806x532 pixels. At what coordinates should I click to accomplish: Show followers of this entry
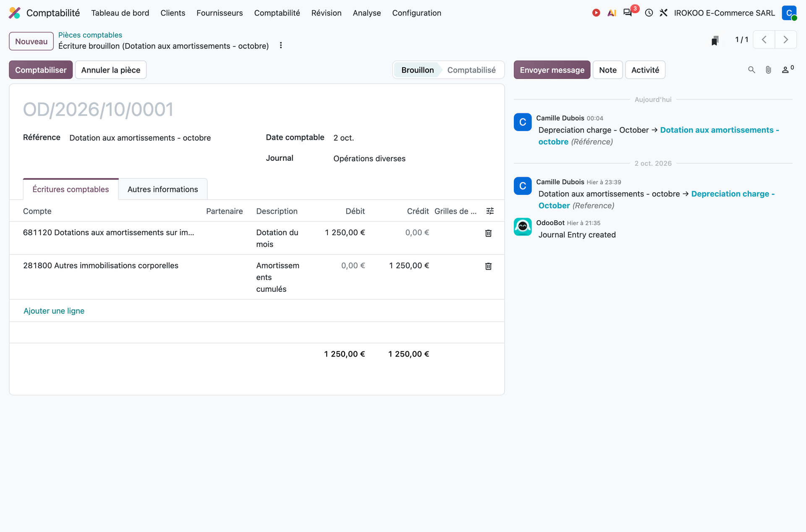coord(788,70)
